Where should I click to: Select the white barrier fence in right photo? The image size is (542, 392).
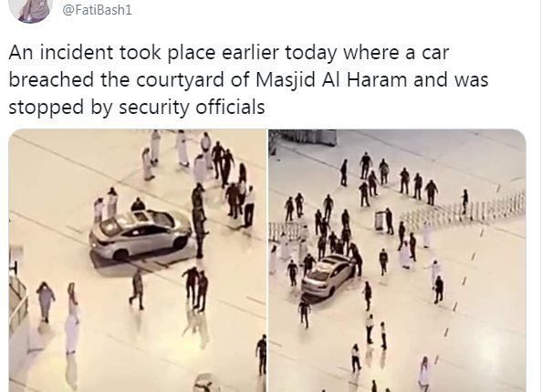coord(464,209)
